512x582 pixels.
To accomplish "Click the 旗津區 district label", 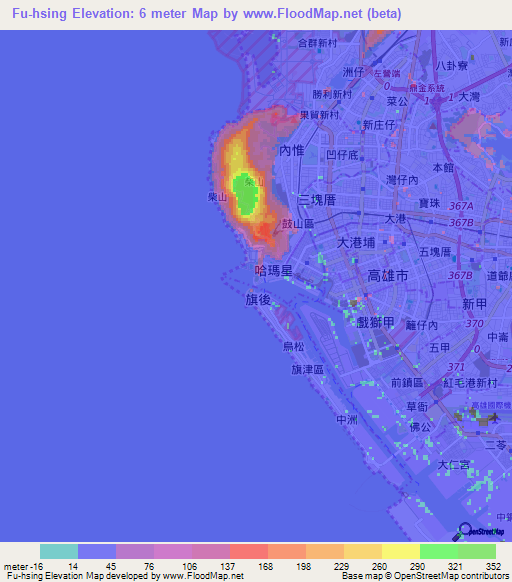I will (x=307, y=369).
